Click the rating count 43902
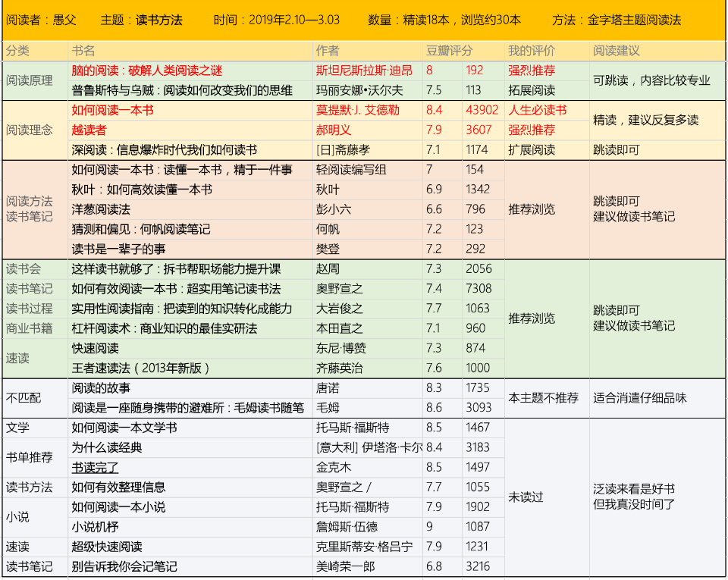Screen dimensions: 728x580 coord(482,111)
